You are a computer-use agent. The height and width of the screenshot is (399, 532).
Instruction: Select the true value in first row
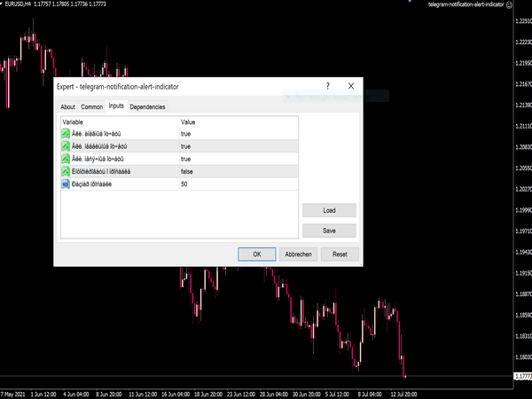(x=239, y=134)
